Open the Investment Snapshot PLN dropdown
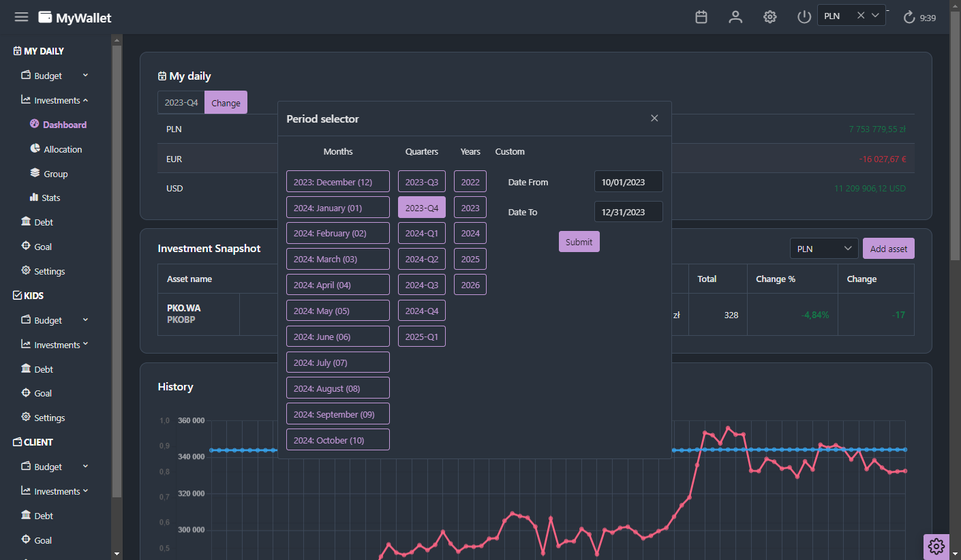961x560 pixels. click(824, 249)
